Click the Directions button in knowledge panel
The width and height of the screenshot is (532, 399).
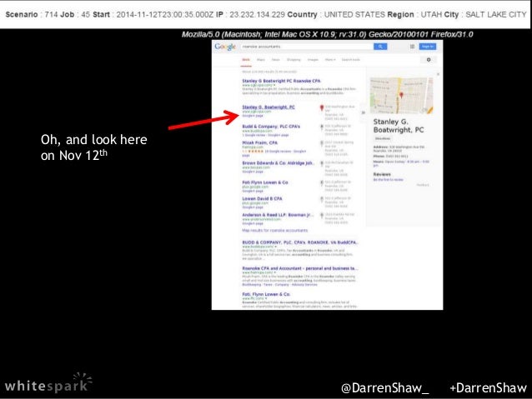(x=383, y=138)
